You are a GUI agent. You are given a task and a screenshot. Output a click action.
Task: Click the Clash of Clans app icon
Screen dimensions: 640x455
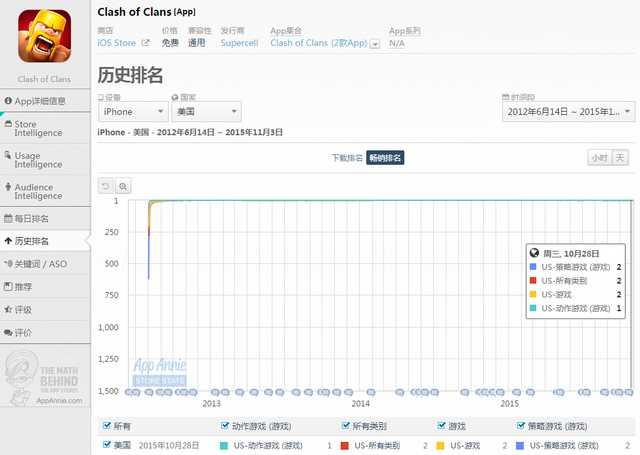point(44,36)
